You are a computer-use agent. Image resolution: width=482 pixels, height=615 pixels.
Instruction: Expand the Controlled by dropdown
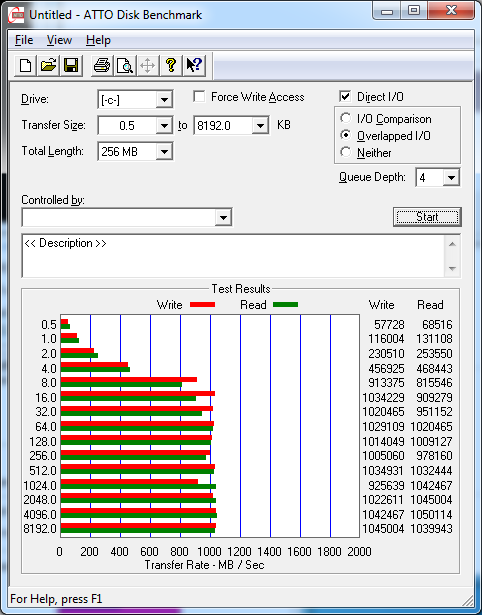point(223,217)
